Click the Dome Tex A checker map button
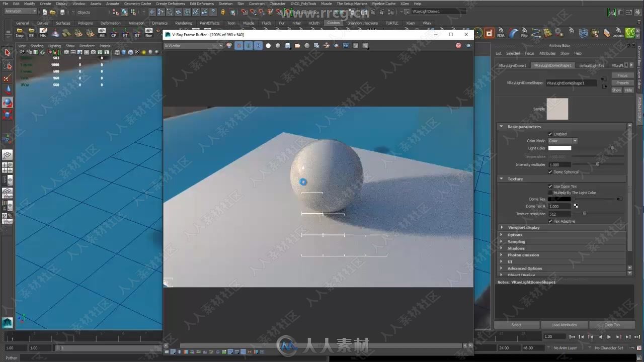644x362 pixels. coord(576,206)
